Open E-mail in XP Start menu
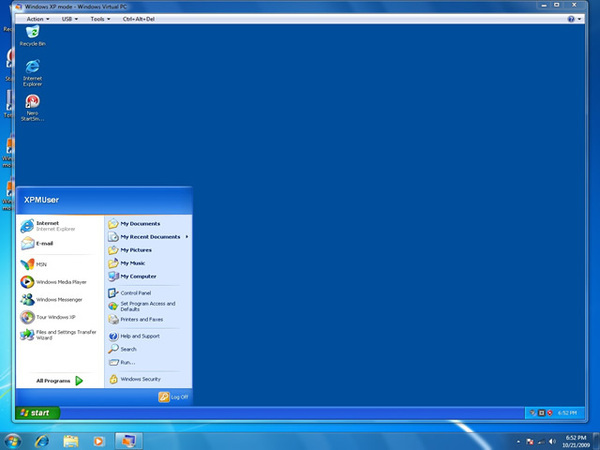The width and height of the screenshot is (600, 450). [38, 243]
